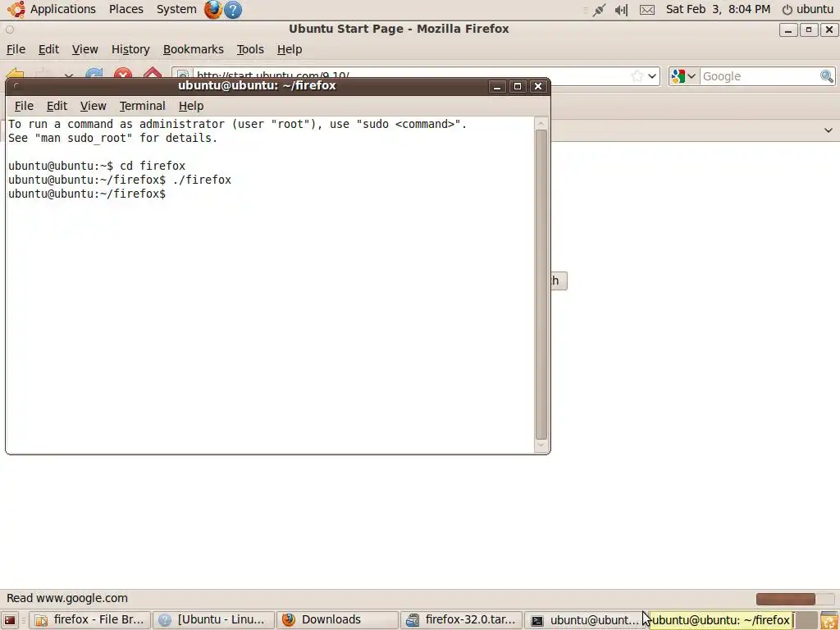Click the terminal scrollbar down arrow
840x630 pixels.
541,445
